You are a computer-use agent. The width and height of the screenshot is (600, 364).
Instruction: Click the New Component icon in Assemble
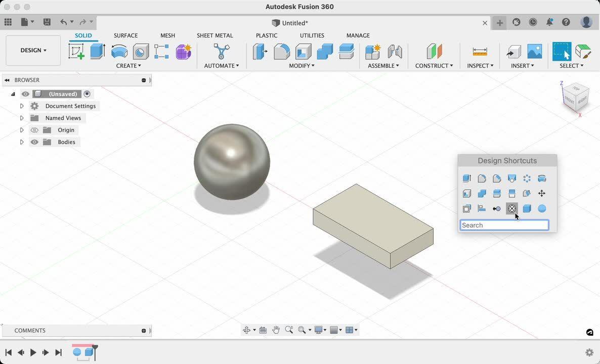tap(373, 51)
